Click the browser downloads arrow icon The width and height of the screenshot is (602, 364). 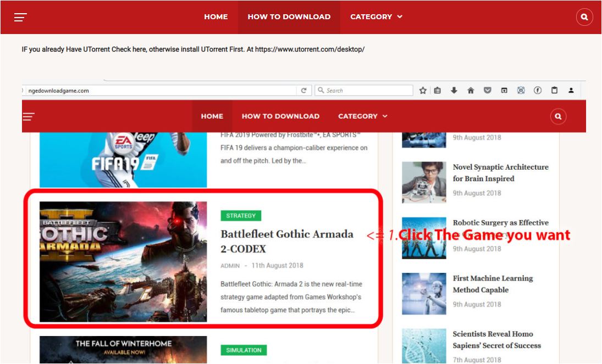(454, 91)
